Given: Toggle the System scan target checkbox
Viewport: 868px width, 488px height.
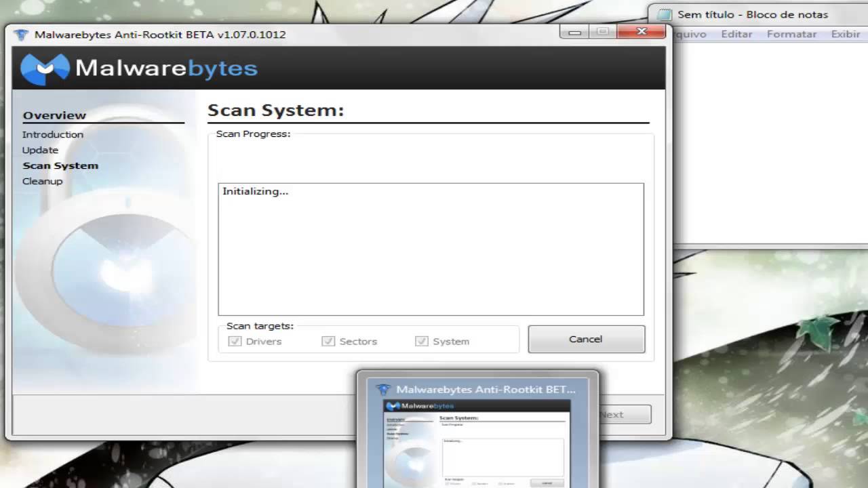Looking at the screenshot, I should tap(422, 341).
